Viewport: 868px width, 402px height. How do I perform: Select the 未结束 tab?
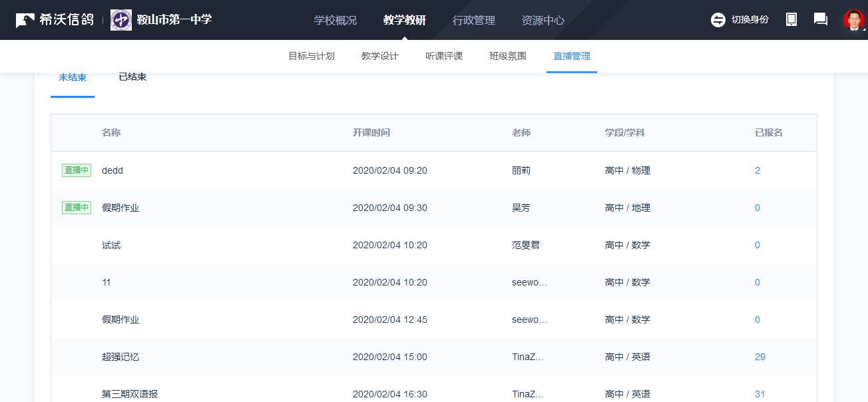coord(73,77)
